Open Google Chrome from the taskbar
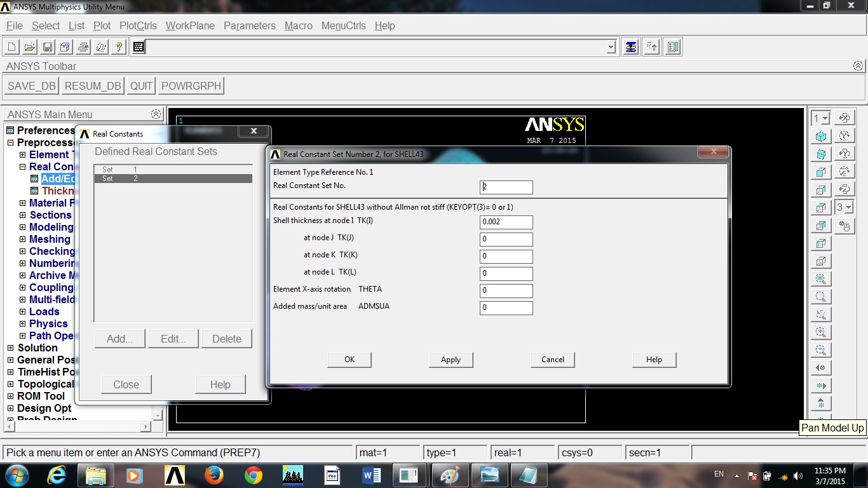 [254, 475]
